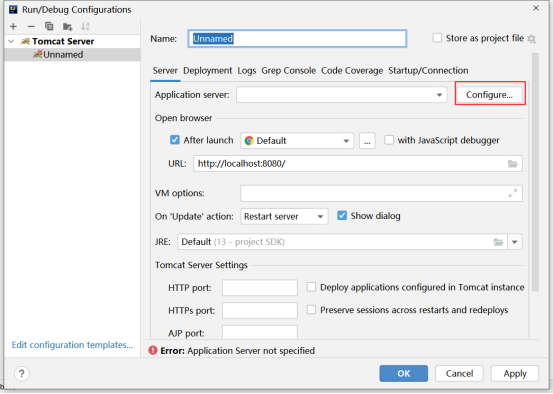Click the IntelliJ icon in title bar

(x=13, y=10)
